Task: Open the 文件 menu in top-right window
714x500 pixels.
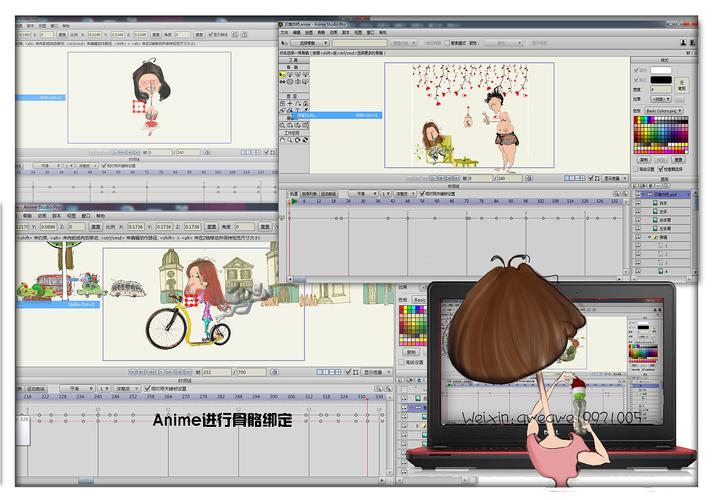Action: point(284,33)
